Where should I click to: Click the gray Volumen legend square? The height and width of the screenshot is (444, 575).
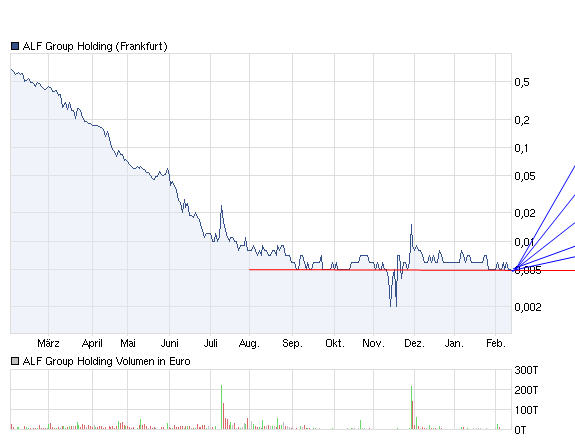click(15, 362)
